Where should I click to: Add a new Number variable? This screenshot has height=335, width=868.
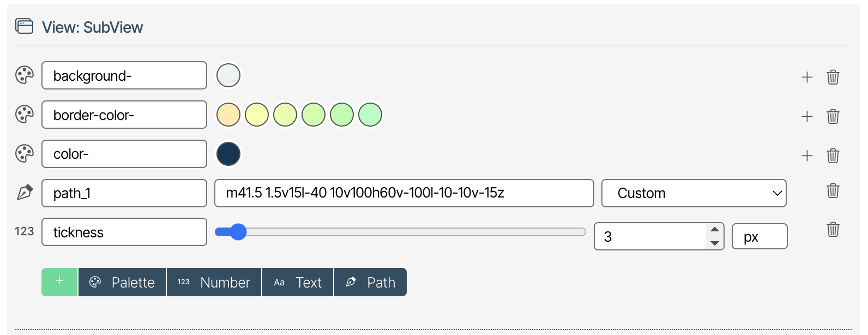[214, 282]
